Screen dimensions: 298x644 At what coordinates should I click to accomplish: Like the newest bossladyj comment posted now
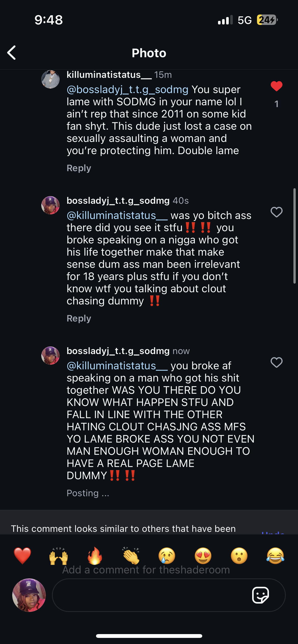point(276,362)
